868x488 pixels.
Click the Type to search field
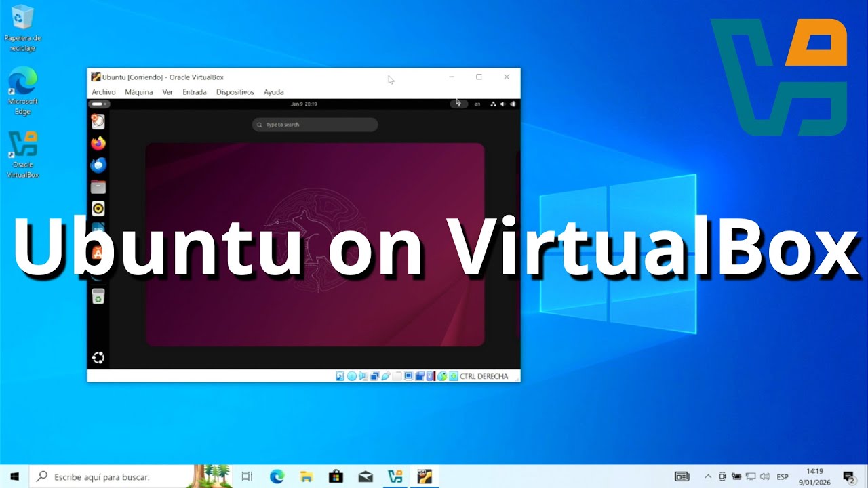tap(315, 125)
